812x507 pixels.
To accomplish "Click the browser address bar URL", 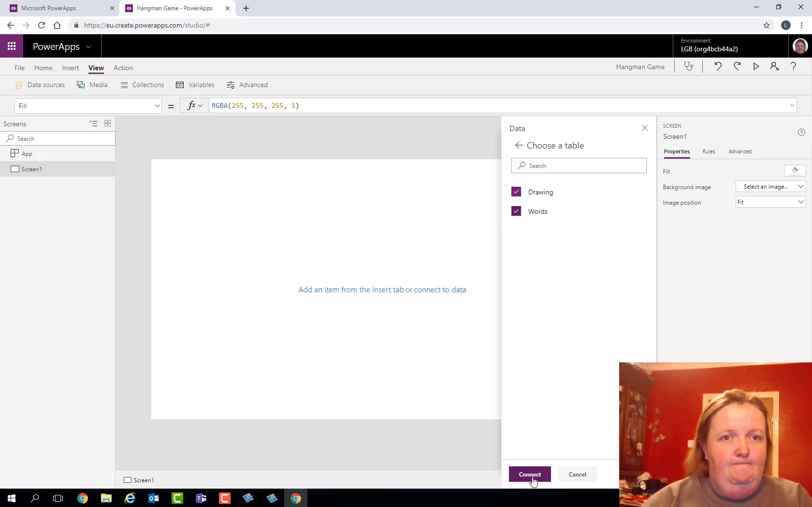I will click(x=147, y=25).
